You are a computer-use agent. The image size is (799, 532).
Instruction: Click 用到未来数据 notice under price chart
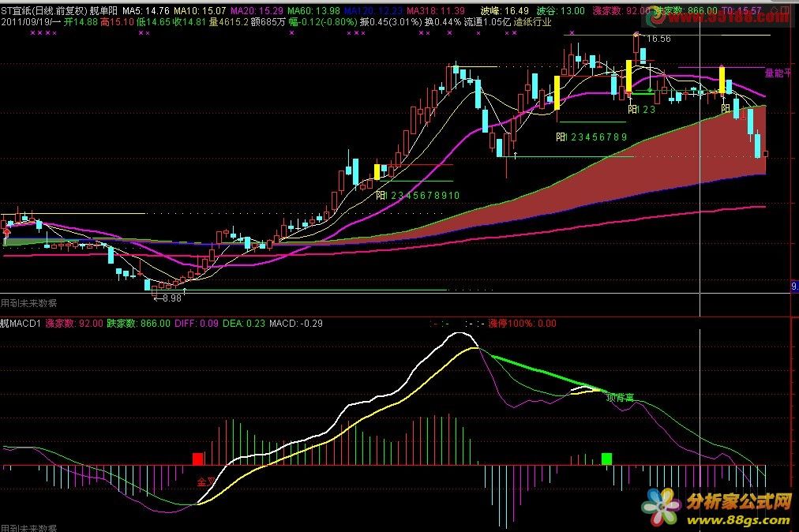click(28, 302)
